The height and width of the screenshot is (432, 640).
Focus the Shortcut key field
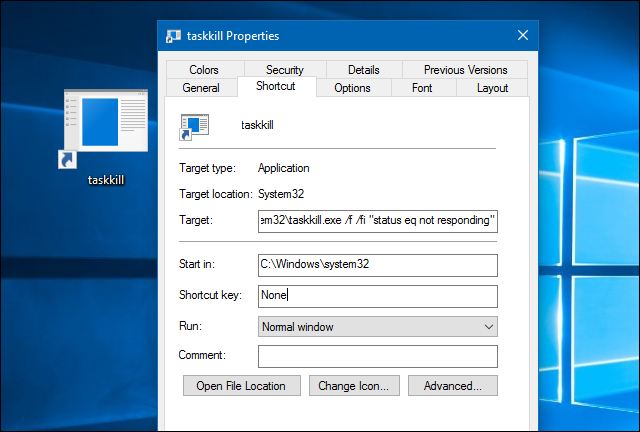tap(378, 296)
